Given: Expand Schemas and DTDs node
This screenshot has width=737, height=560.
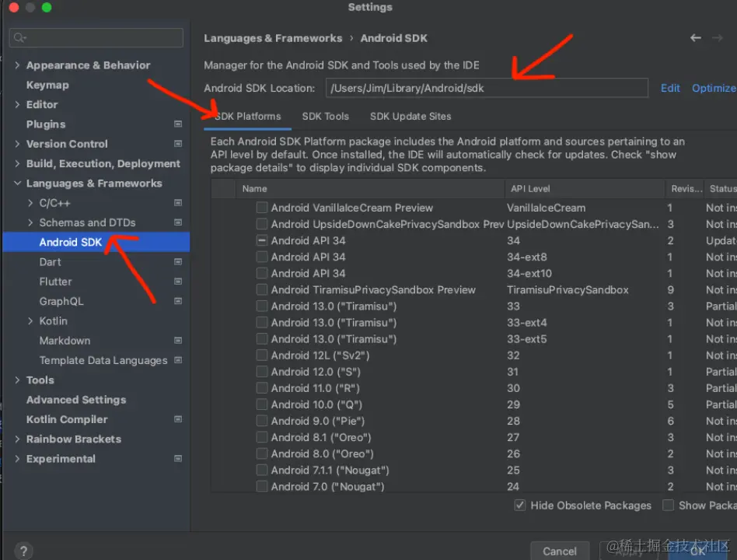Looking at the screenshot, I should coord(30,222).
